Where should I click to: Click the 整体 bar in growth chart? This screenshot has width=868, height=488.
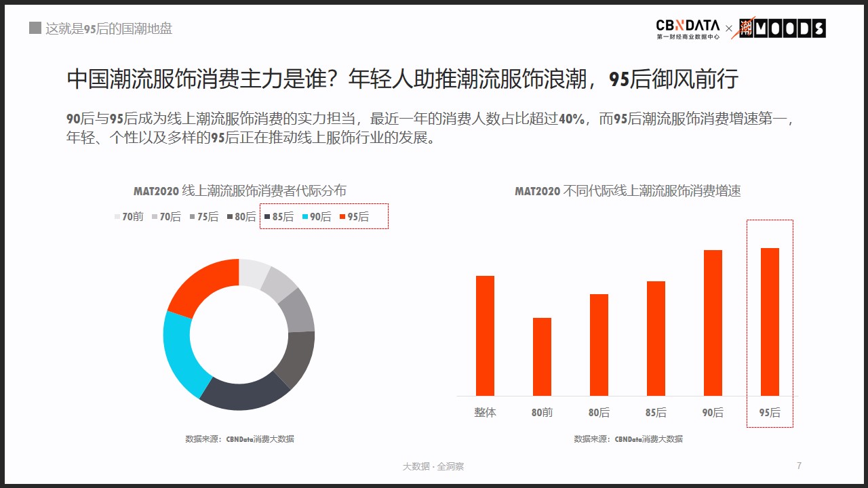click(x=485, y=335)
